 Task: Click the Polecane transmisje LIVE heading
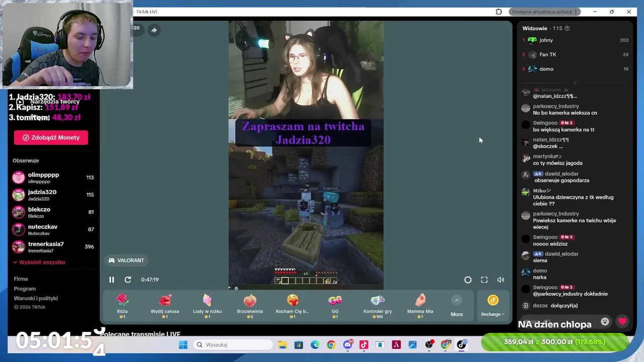(x=140, y=334)
